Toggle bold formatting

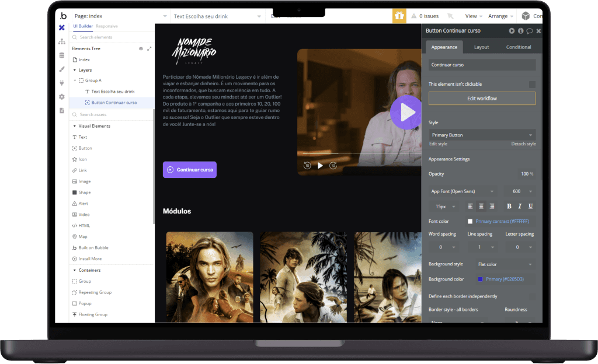click(x=509, y=206)
